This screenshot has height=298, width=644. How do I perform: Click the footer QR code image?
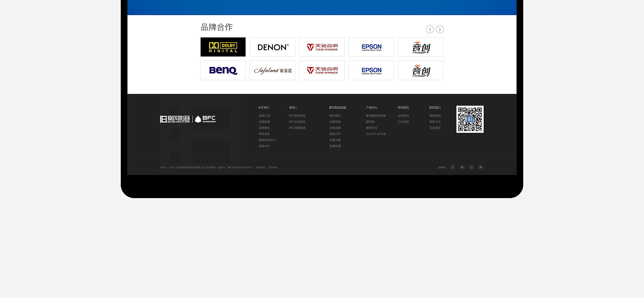[470, 119]
